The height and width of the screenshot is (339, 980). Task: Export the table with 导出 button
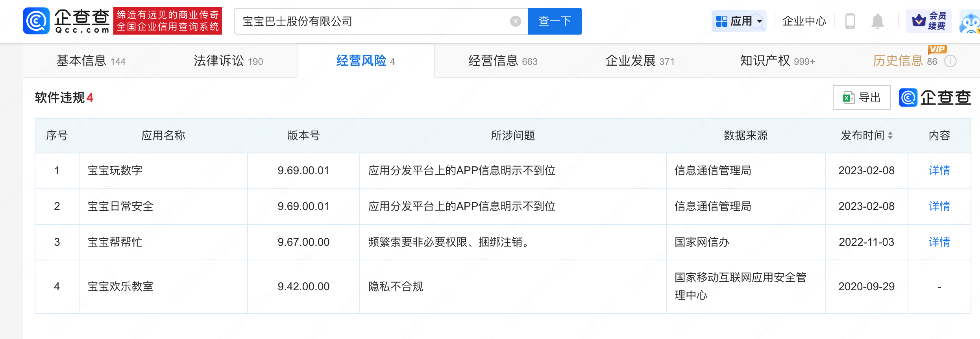coord(862,98)
